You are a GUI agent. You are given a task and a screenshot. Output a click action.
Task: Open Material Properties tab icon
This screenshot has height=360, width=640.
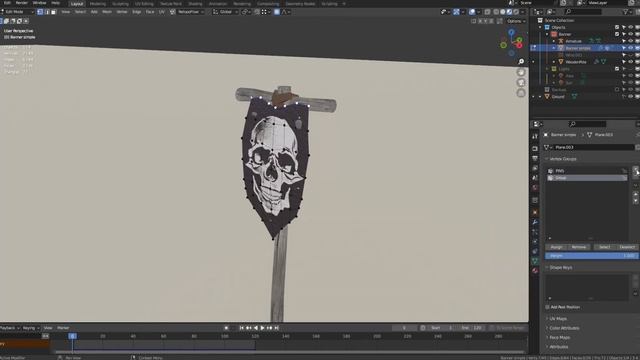[x=535, y=270]
